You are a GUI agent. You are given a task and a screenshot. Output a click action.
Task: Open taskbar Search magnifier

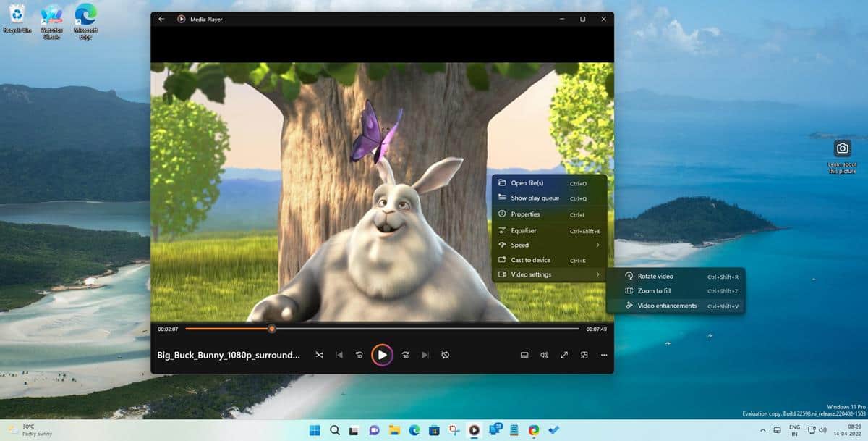click(335, 430)
